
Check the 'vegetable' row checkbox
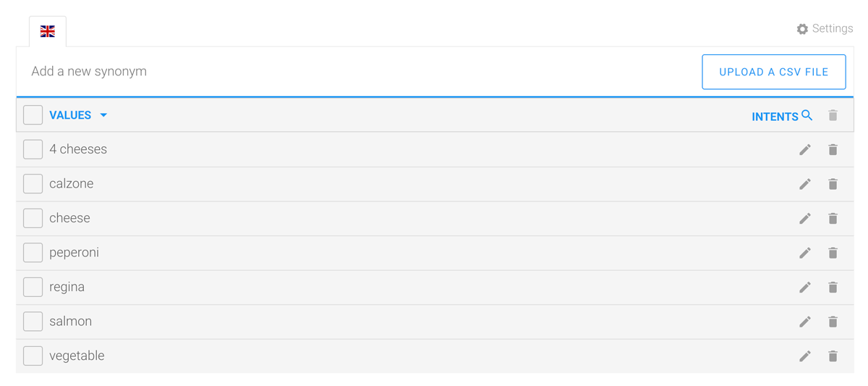pyautogui.click(x=33, y=356)
